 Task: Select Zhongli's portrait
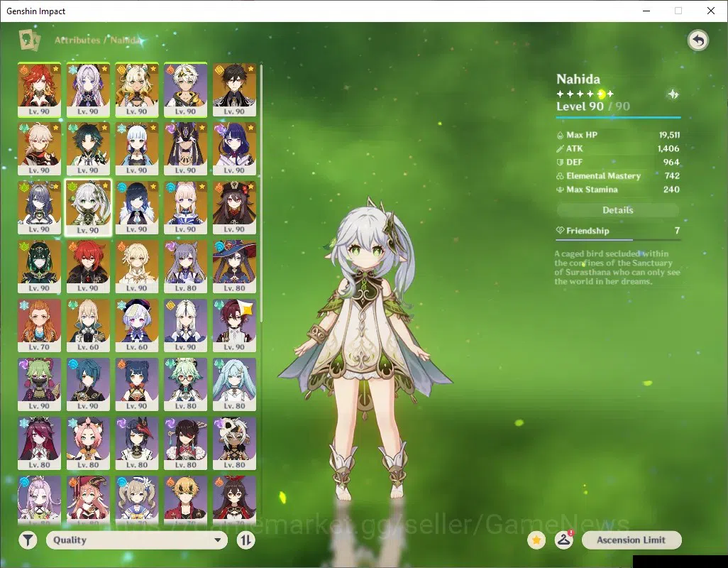(x=234, y=89)
